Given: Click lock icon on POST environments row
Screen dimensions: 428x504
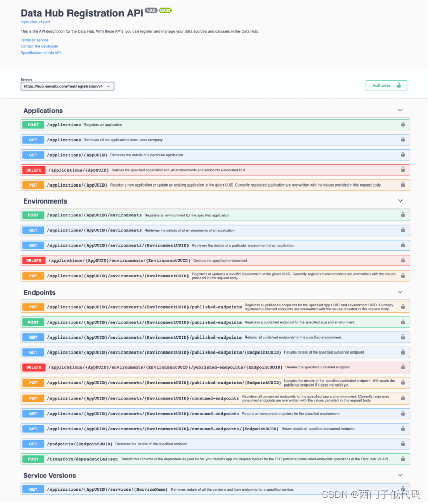Looking at the screenshot, I should pyautogui.click(x=403, y=215).
